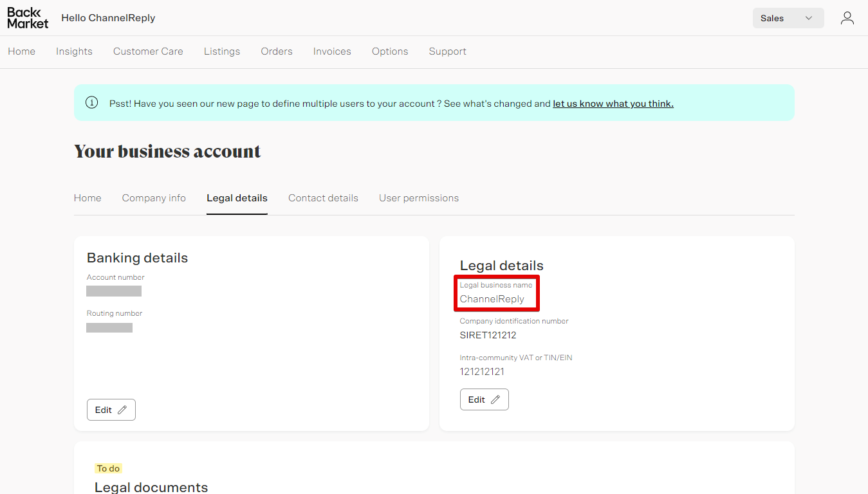Screen dimensions: 868x494
Task: Open the Orders menu
Action: pyautogui.click(x=277, y=51)
